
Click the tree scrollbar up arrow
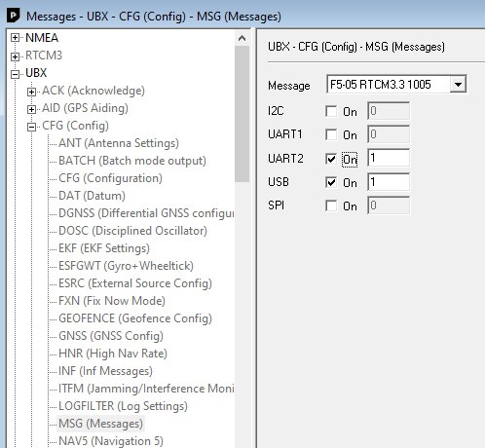coord(242,38)
